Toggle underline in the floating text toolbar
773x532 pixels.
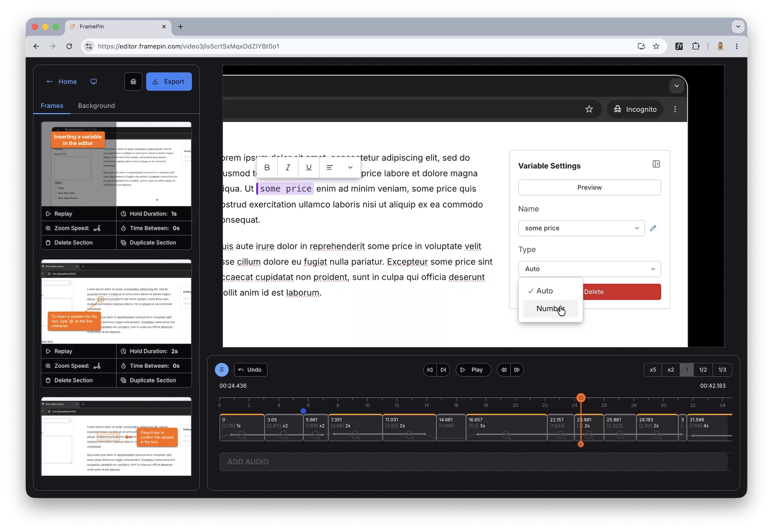(x=309, y=167)
